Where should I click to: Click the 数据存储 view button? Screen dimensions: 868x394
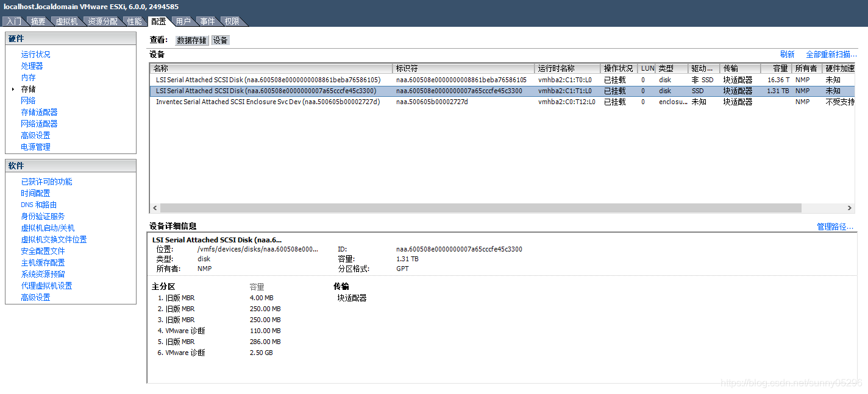coord(192,40)
